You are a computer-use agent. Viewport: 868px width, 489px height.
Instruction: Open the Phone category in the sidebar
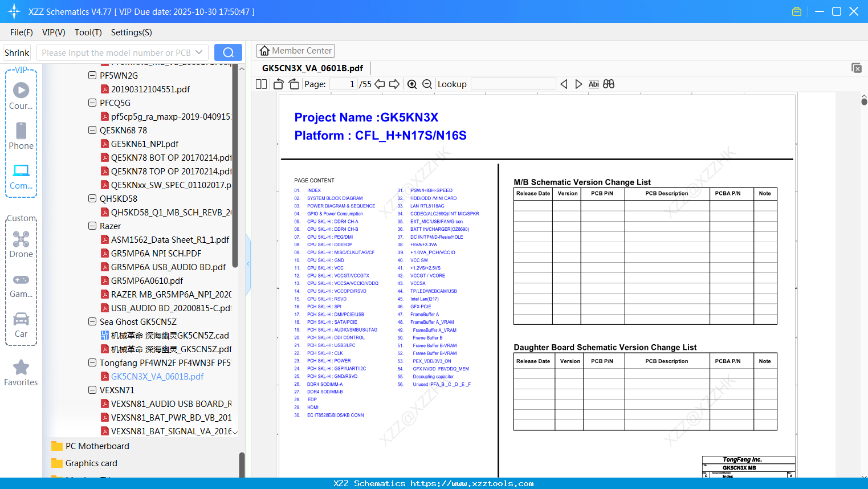21,136
